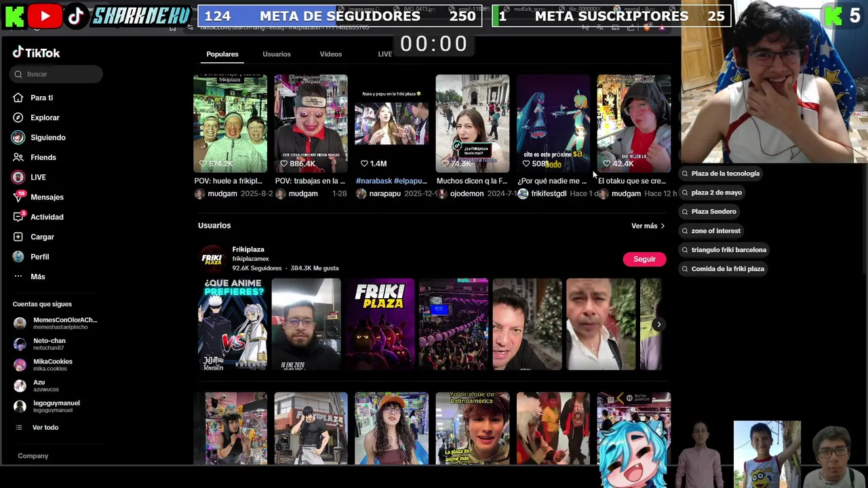Click Cargar to upload a video
The height and width of the screenshot is (488, 868).
coord(42,237)
